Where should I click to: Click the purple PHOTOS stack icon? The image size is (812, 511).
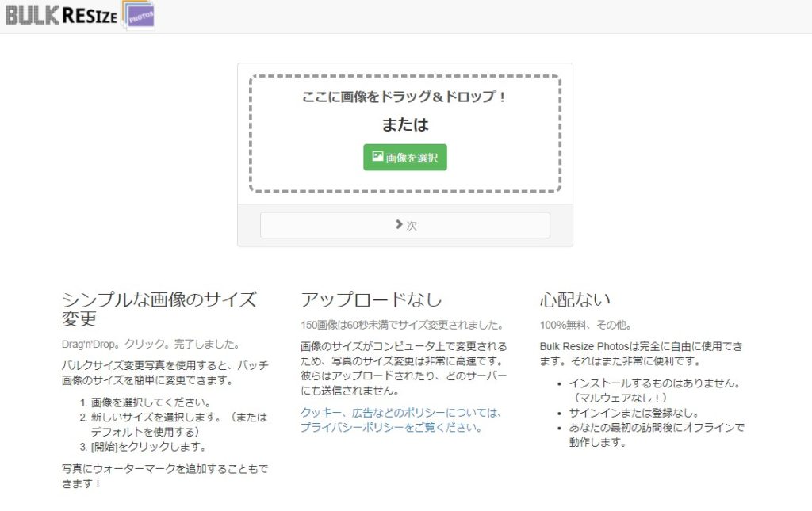tap(139, 15)
